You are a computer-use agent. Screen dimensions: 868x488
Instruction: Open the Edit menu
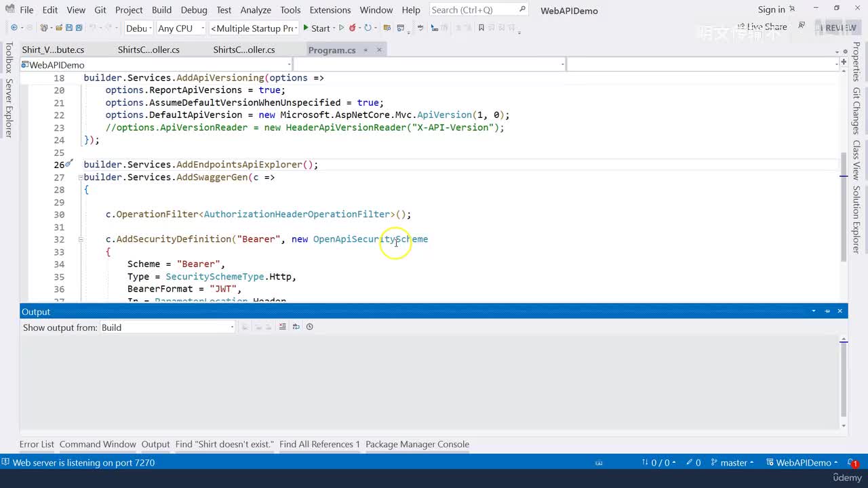(x=50, y=9)
